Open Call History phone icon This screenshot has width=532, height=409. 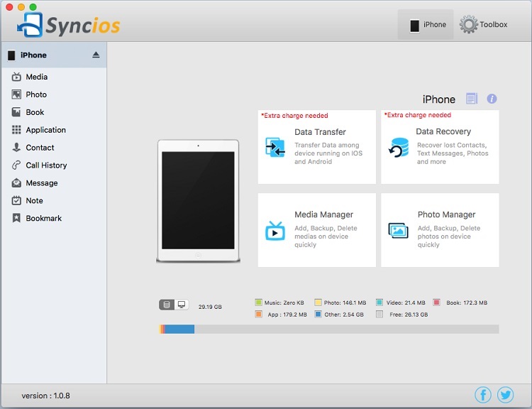[x=16, y=165]
